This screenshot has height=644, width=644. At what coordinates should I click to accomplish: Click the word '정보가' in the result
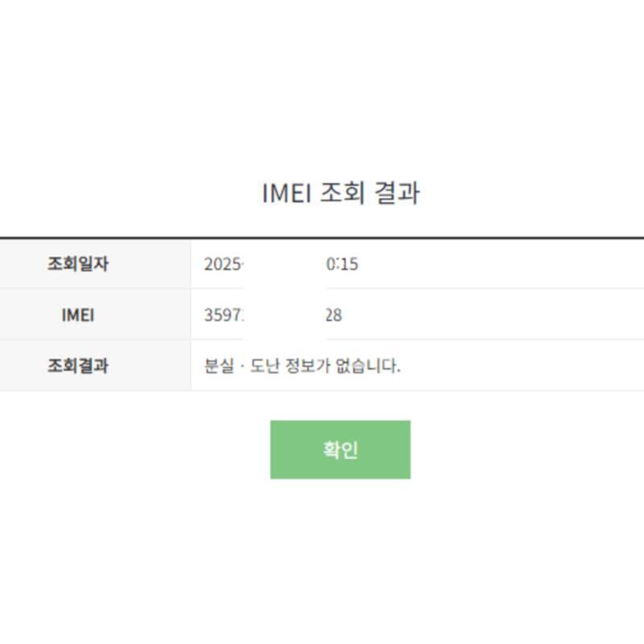(310, 366)
